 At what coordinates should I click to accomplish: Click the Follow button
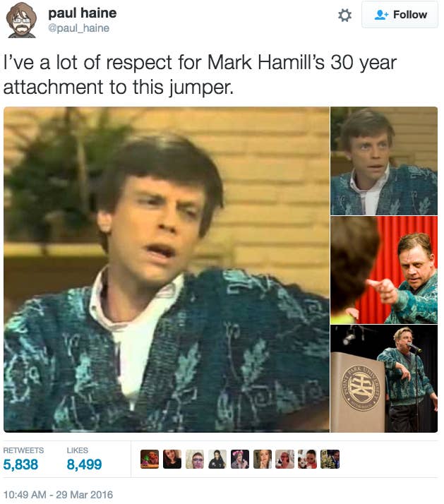[400, 14]
